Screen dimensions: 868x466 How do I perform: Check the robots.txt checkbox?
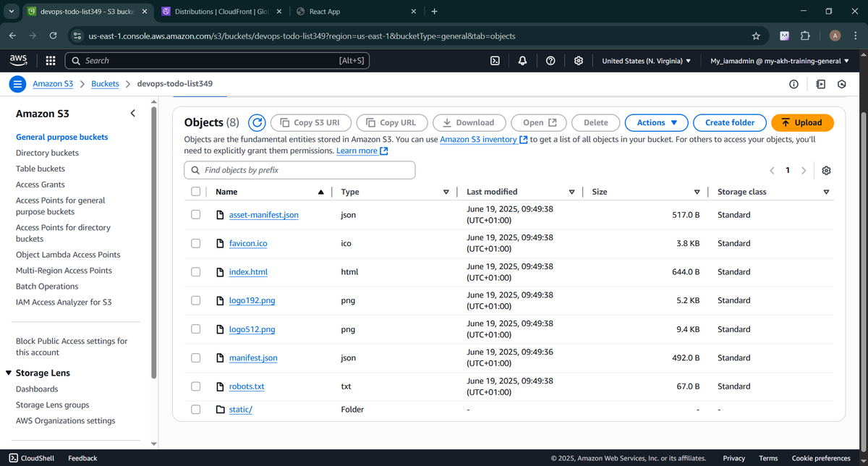tap(195, 386)
